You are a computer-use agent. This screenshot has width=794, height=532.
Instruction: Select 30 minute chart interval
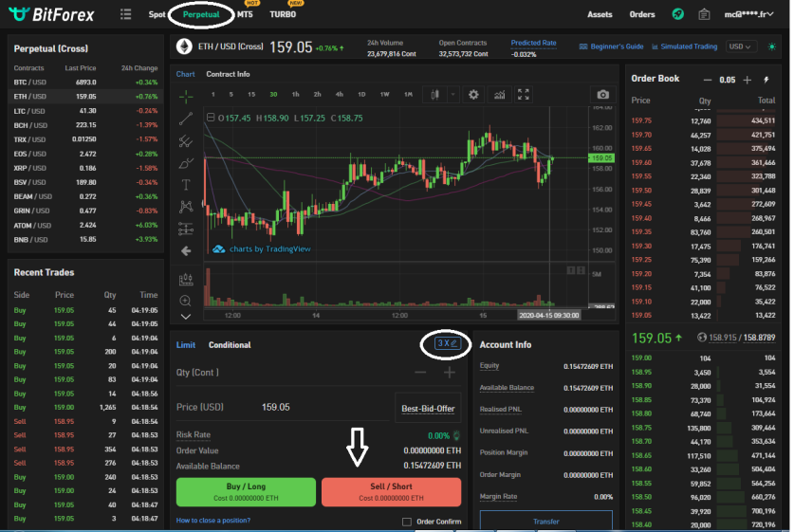click(x=273, y=94)
